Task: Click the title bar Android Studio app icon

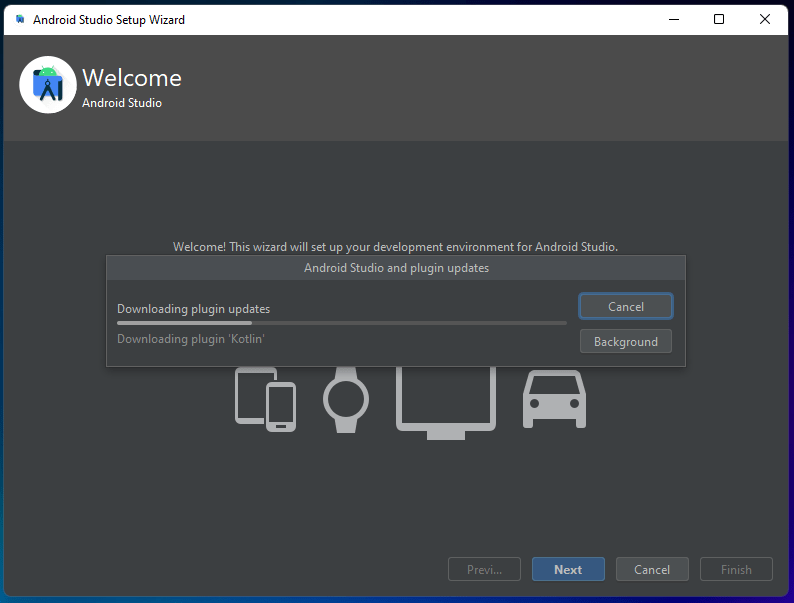Action: pos(20,19)
